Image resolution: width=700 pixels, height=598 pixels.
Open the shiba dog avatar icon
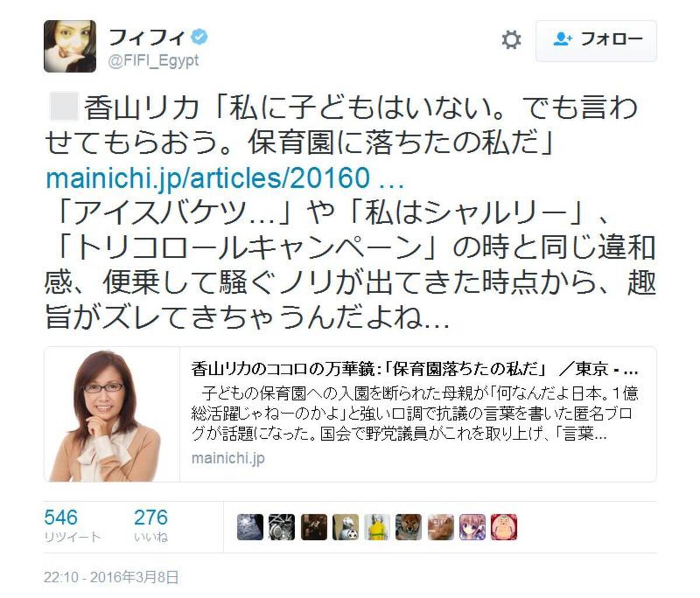click(x=408, y=527)
